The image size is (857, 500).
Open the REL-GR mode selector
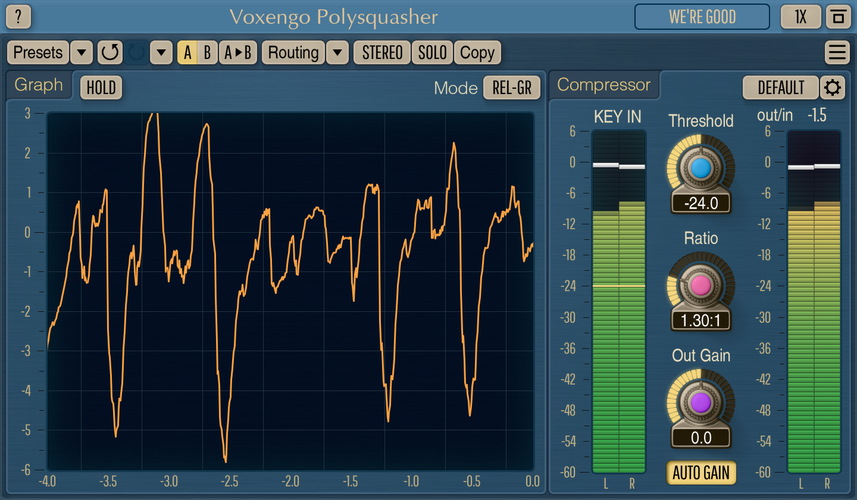[512, 87]
